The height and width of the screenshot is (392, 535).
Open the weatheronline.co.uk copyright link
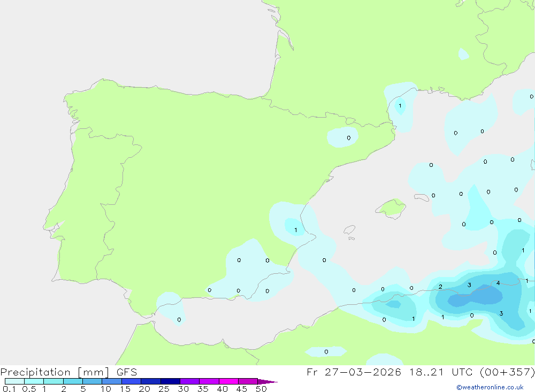click(x=490, y=387)
